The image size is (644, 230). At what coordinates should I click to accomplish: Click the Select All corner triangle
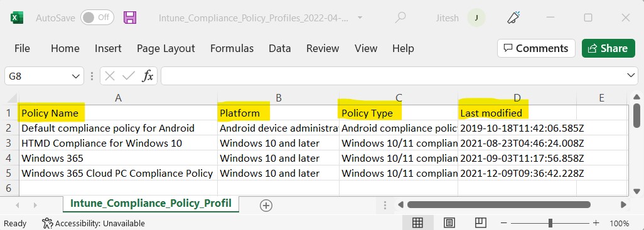13,98
